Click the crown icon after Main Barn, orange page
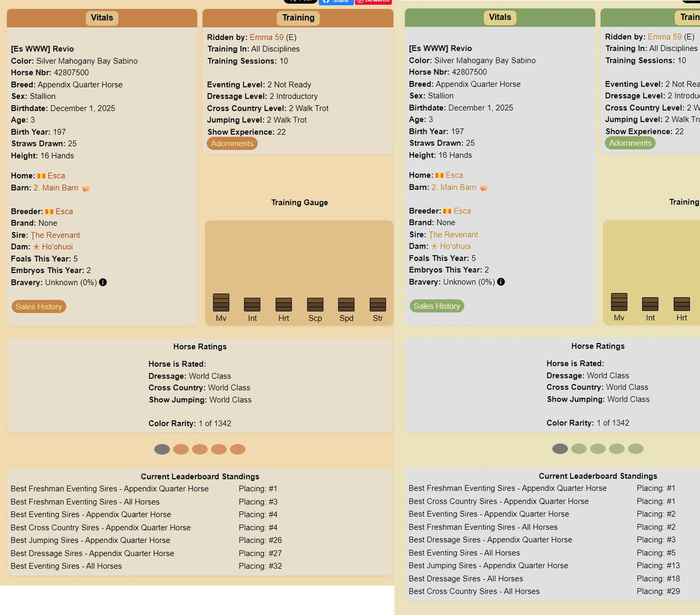 pos(86,188)
